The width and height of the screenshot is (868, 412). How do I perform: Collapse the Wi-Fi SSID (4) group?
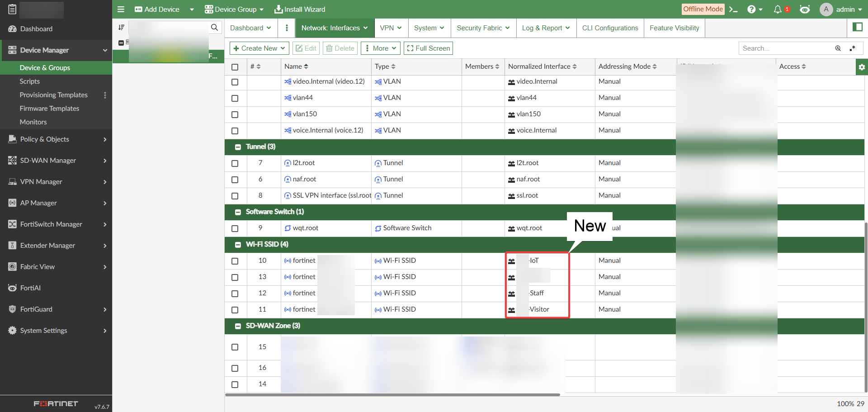tap(238, 245)
